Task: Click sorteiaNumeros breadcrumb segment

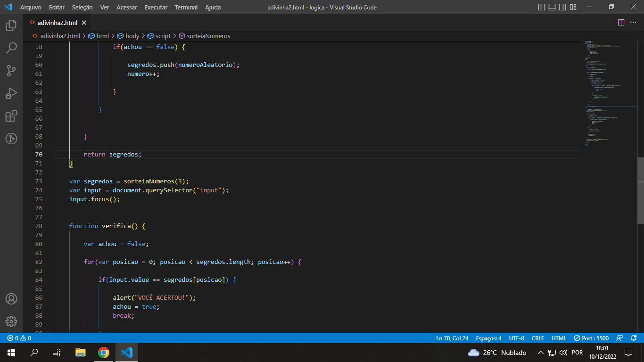Action: tap(204, 36)
